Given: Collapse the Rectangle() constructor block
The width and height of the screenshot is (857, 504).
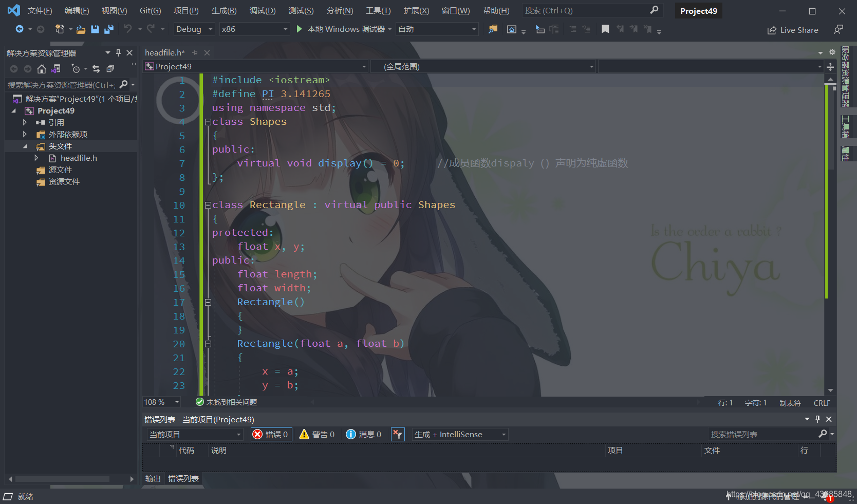Looking at the screenshot, I should coord(208,302).
